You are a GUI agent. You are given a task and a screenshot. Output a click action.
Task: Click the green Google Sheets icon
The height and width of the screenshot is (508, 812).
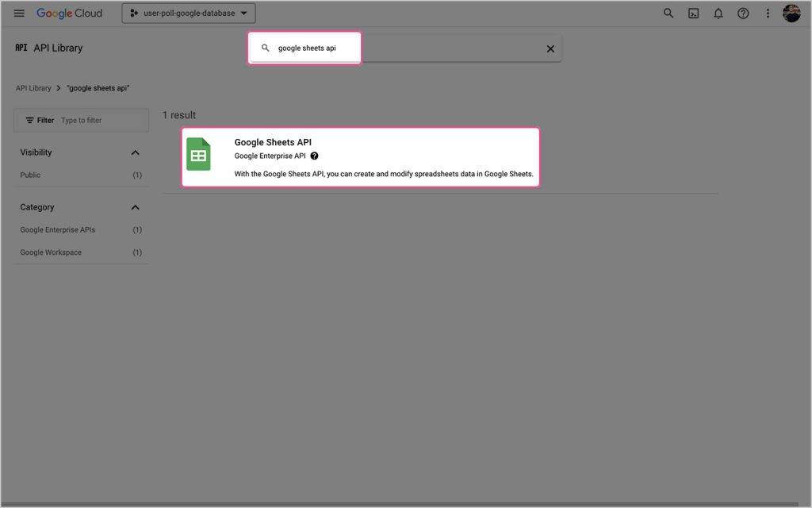tap(198, 154)
